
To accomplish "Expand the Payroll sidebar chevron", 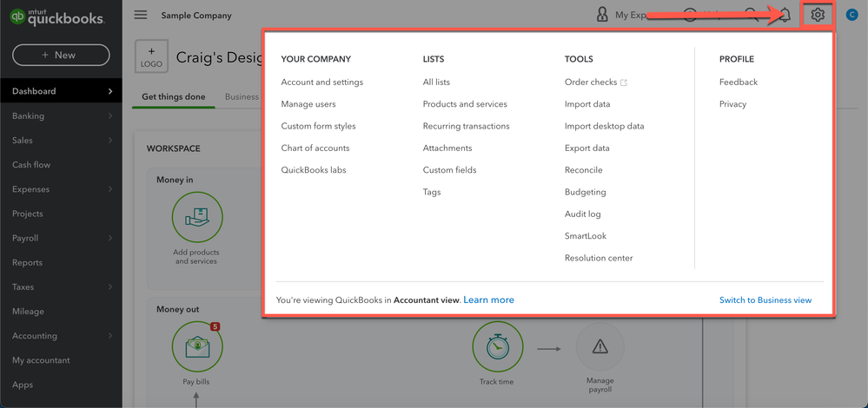I will 110,238.
